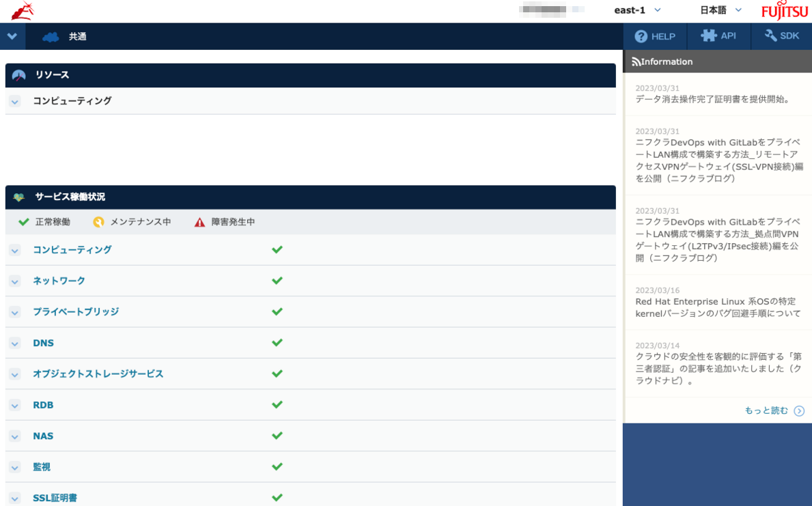This screenshot has width=812, height=506.
Task: Click the green check for NAS status
Action: (277, 436)
